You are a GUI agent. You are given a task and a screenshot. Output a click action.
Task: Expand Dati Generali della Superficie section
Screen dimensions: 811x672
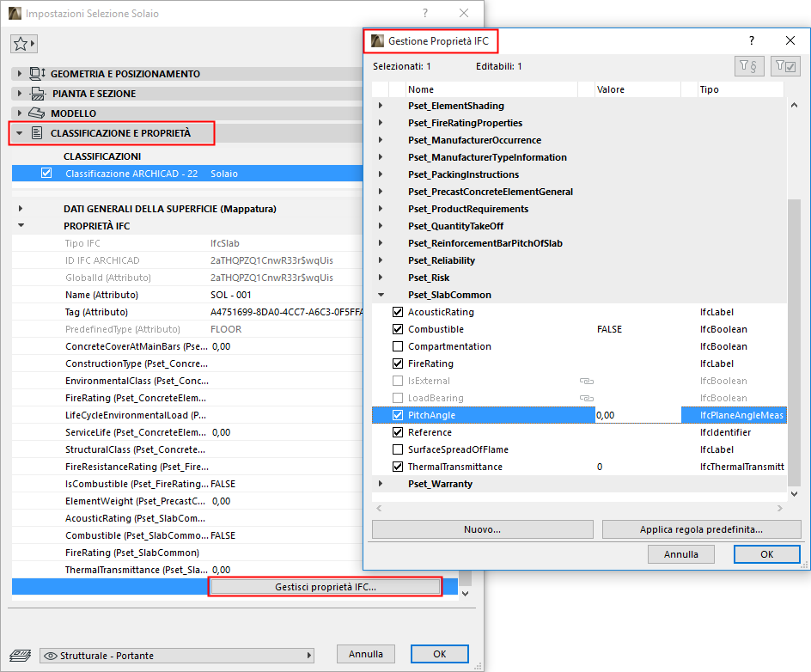coord(21,209)
